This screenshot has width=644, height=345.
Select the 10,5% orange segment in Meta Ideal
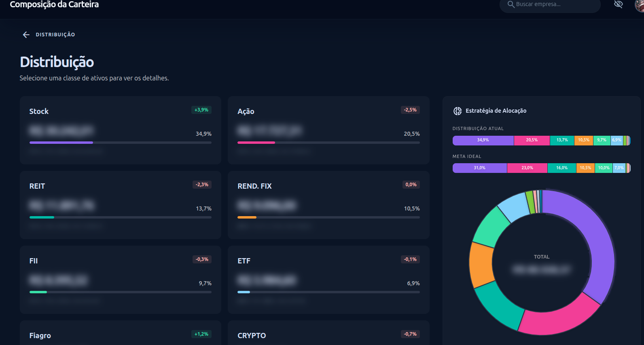(x=585, y=168)
